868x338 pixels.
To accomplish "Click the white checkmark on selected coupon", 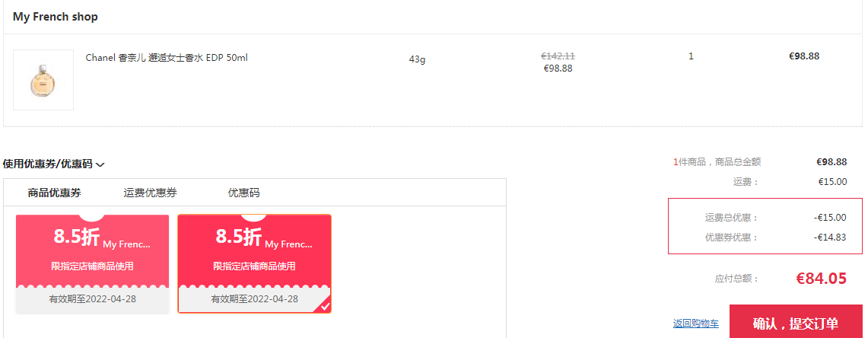I will [x=325, y=306].
